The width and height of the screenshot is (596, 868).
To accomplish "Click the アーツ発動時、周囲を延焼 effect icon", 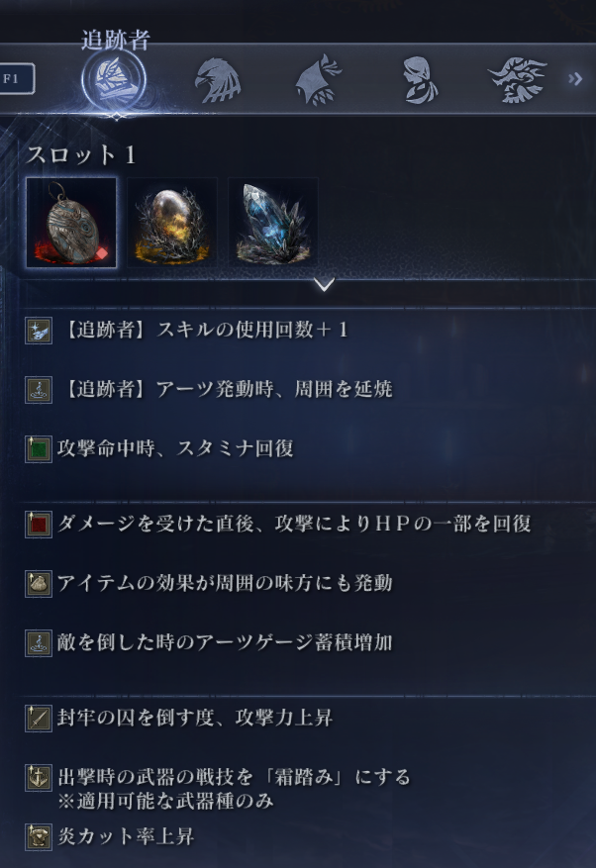I will 39,390.
